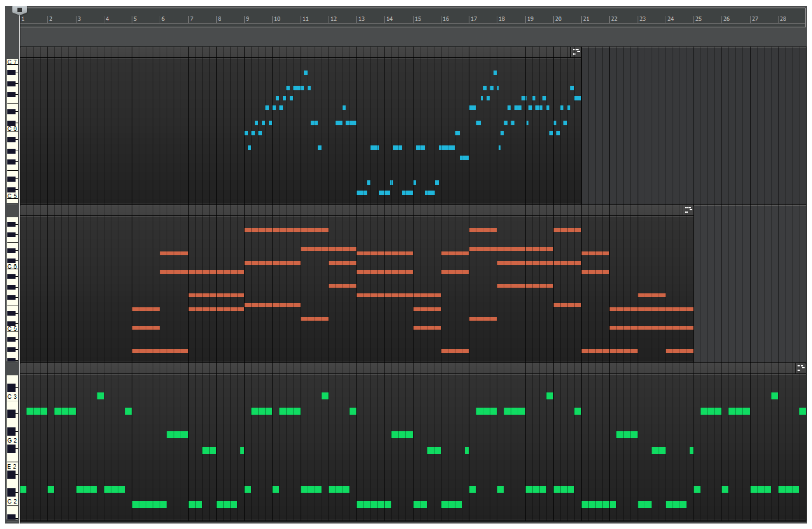Select the topmost orange note at bar 17
Image resolution: width=812 pixels, height=529 pixels.
(483, 230)
